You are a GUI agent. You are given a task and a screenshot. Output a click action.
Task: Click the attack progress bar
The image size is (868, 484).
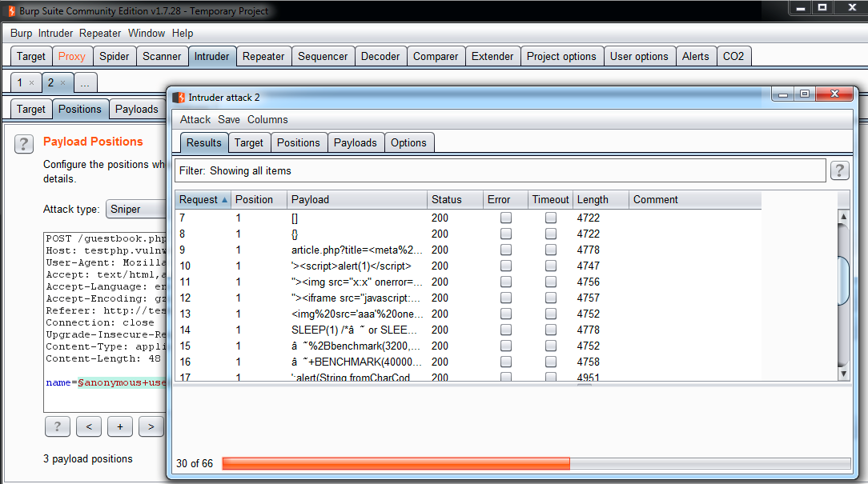(536, 463)
